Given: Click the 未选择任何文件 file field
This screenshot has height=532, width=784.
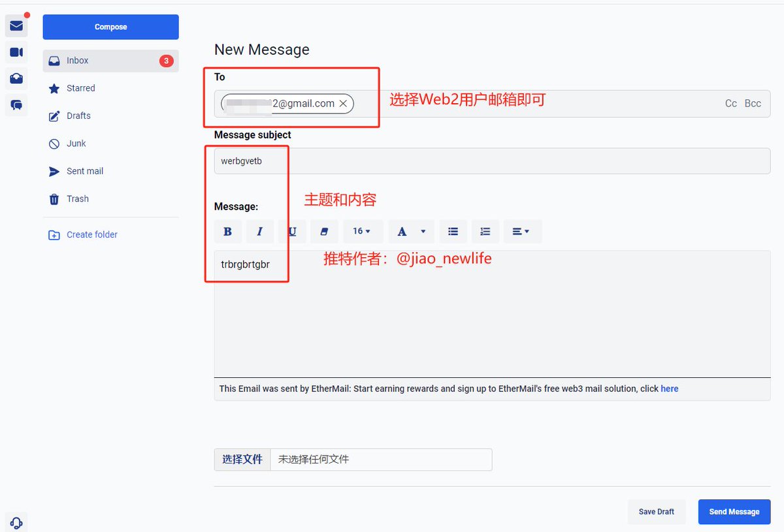Looking at the screenshot, I should coord(381,460).
